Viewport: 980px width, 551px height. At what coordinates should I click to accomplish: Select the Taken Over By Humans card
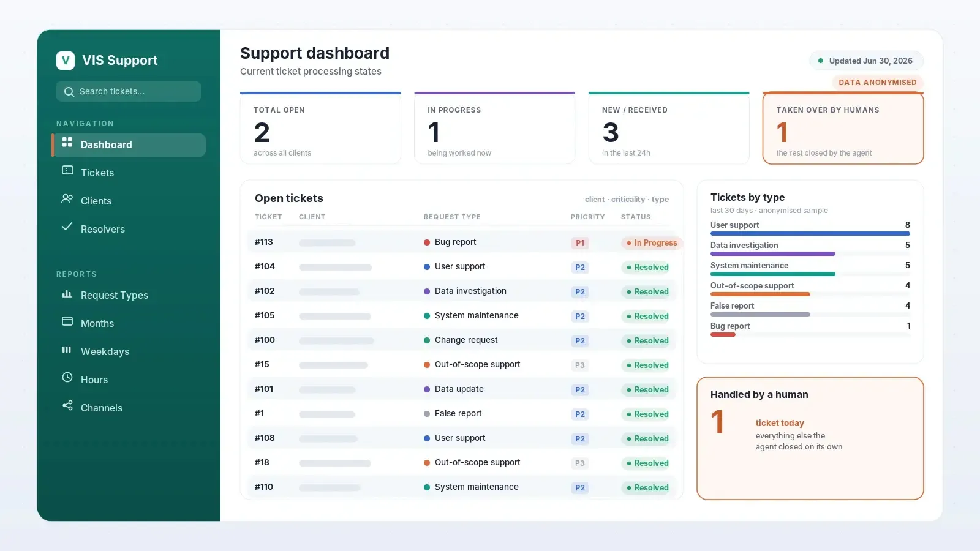click(843, 128)
